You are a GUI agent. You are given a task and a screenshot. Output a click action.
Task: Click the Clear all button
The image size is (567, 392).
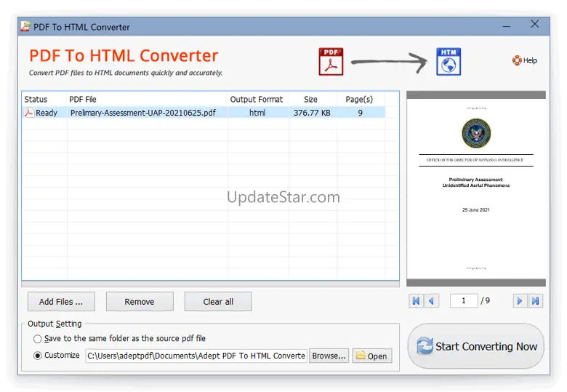point(218,302)
